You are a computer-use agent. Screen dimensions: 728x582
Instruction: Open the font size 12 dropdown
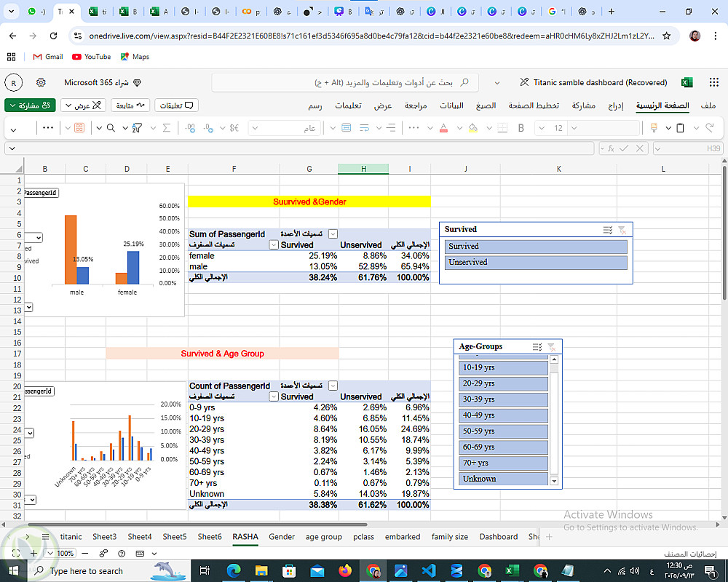coord(542,128)
